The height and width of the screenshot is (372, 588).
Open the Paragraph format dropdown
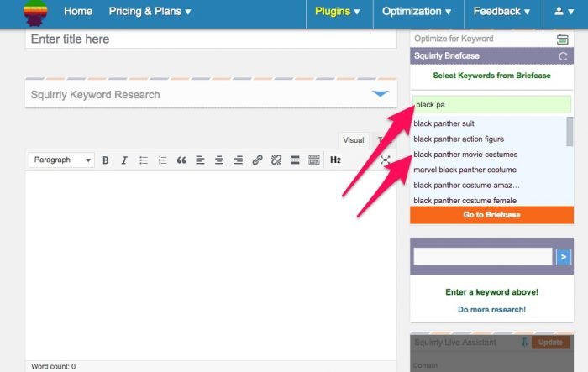61,160
